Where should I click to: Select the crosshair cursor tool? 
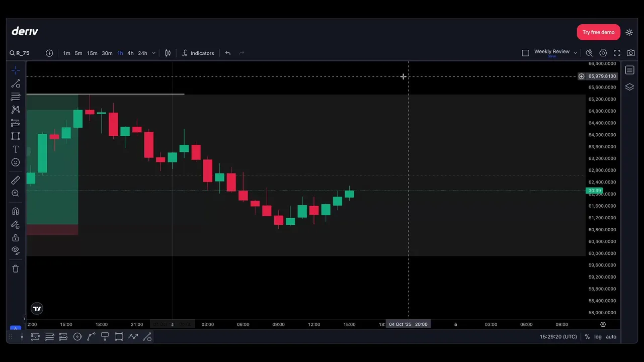16,70
